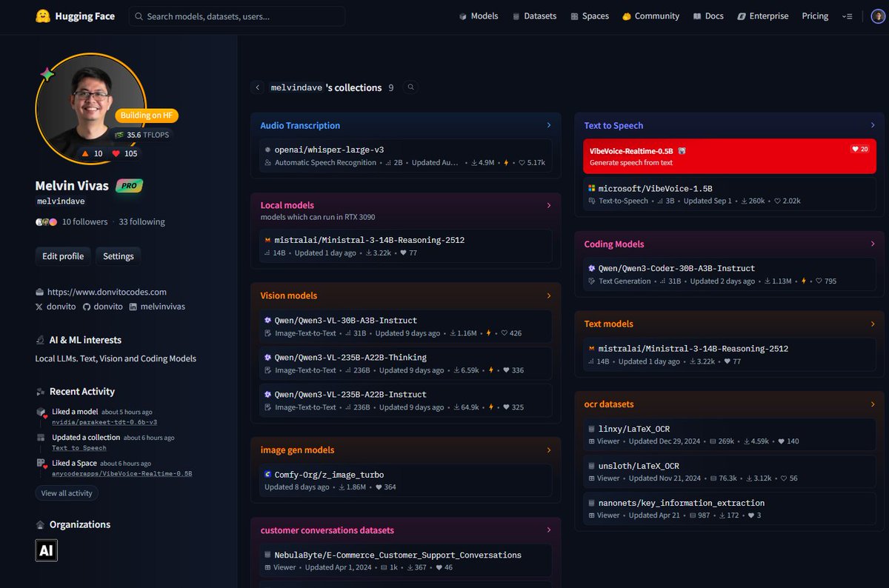Click the upvote triangle icon showing 10
Screen dimensions: 889x588
[85, 153]
